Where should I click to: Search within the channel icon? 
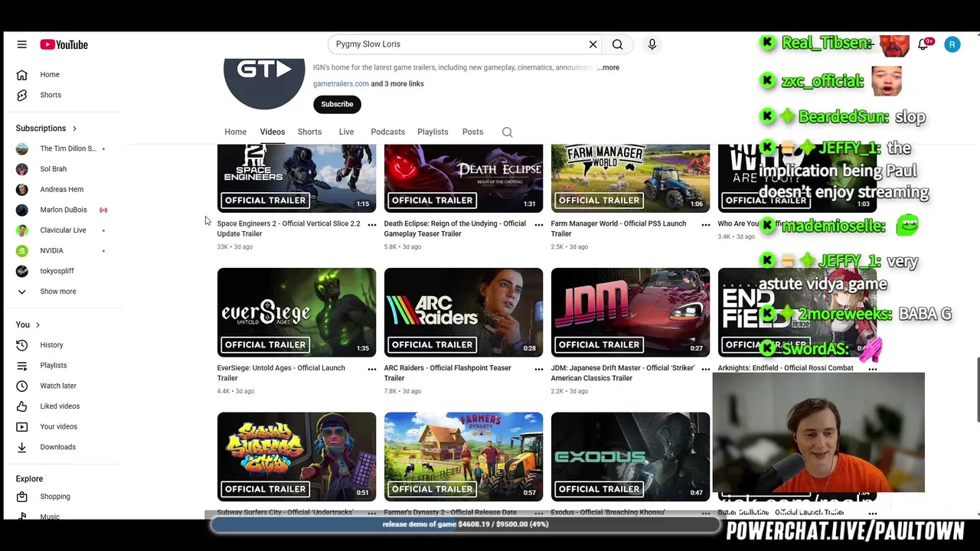point(507,132)
